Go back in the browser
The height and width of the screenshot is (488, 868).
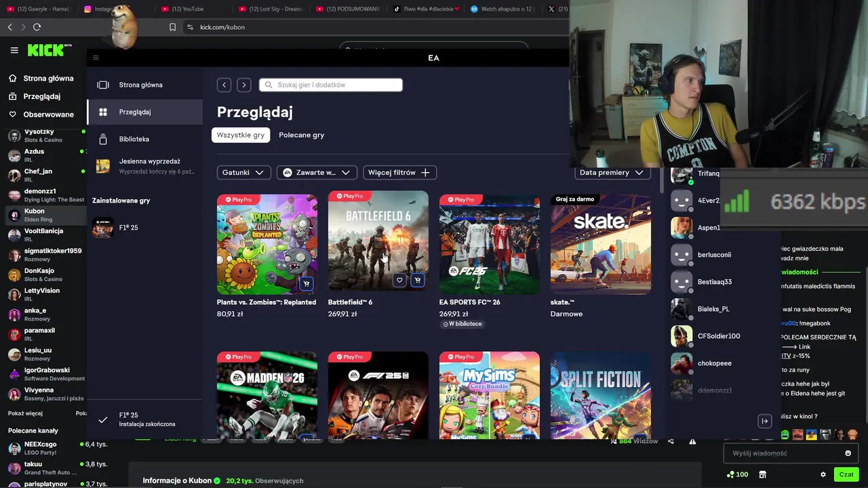[x=9, y=27]
